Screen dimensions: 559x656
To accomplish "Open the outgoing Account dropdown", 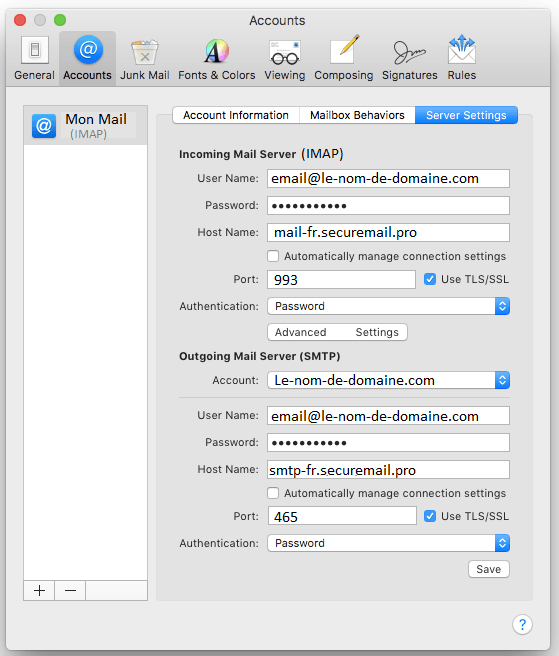I will tap(388, 380).
